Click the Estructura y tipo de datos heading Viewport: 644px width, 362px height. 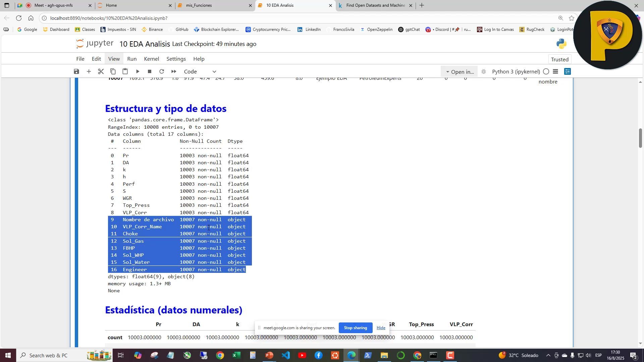(166, 109)
